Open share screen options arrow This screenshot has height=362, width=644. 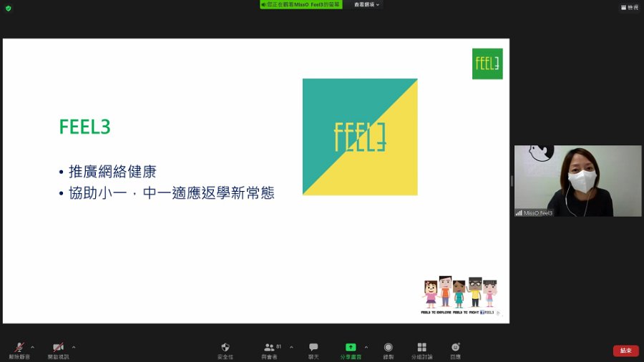(x=366, y=347)
